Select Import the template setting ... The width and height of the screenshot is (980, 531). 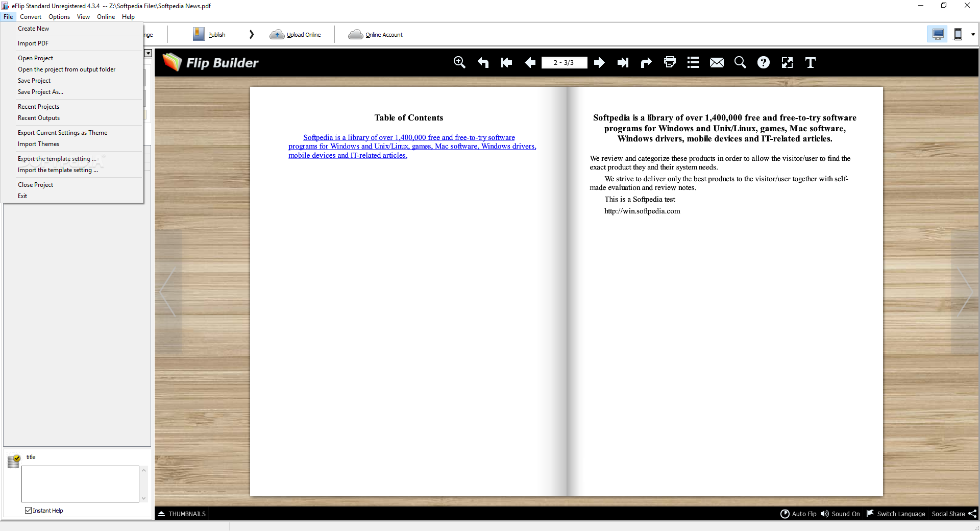click(72, 170)
